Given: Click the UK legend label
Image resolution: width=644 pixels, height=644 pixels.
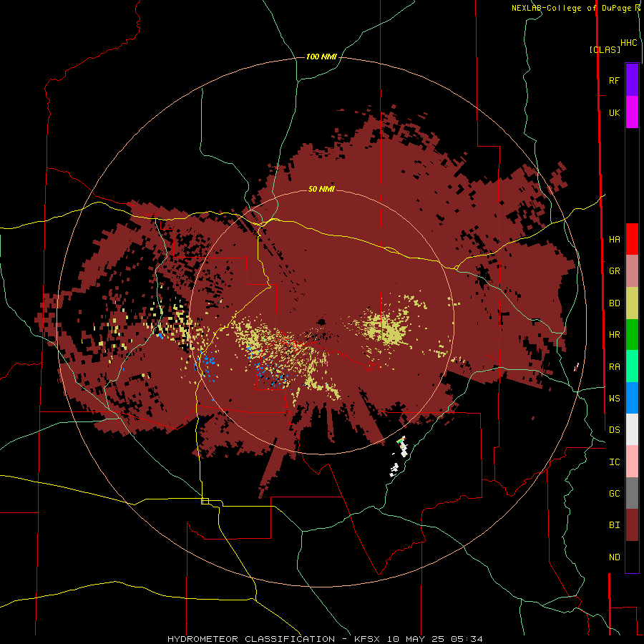Looking at the screenshot, I should tap(614, 112).
